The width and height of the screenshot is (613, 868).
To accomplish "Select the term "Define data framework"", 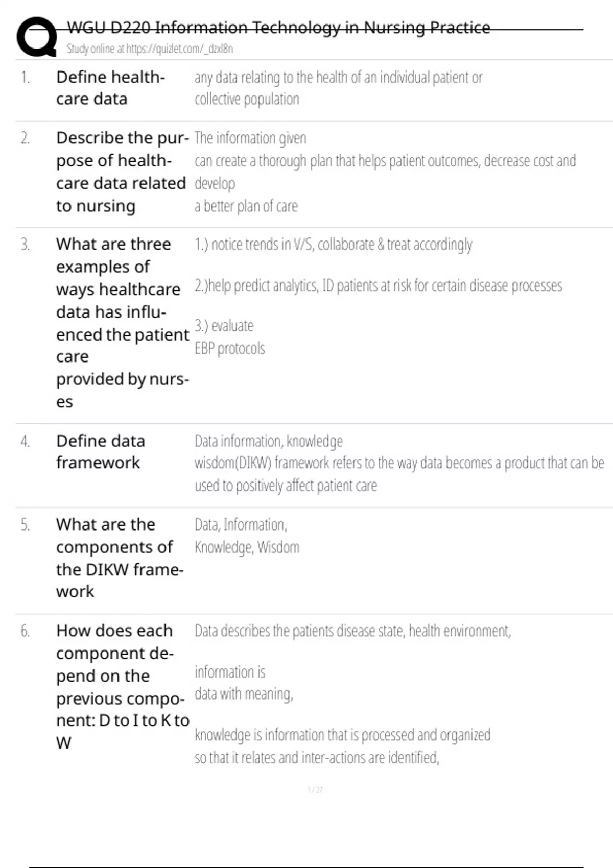I will 101,451.
